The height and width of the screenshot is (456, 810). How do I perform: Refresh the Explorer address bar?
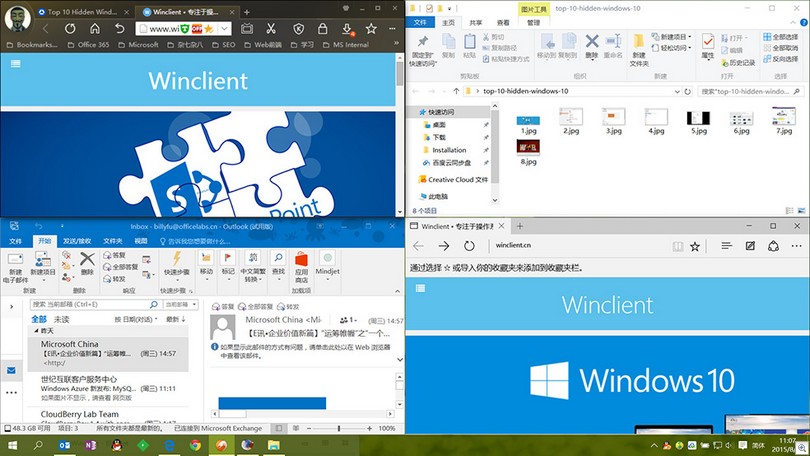[x=688, y=91]
